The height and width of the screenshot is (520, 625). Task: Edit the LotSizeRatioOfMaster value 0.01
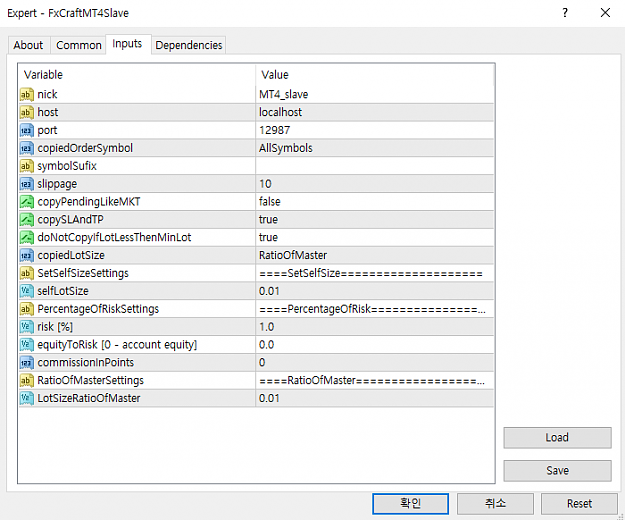point(374,398)
